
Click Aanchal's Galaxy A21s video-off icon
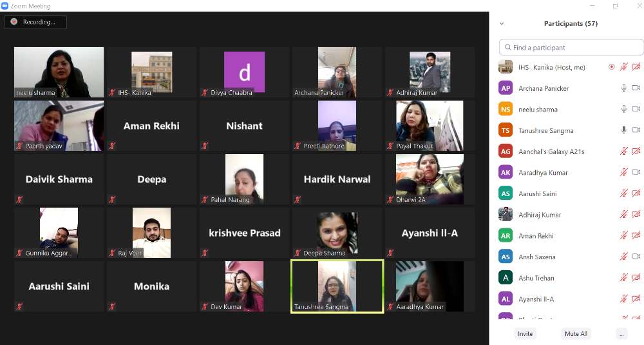coord(636,152)
